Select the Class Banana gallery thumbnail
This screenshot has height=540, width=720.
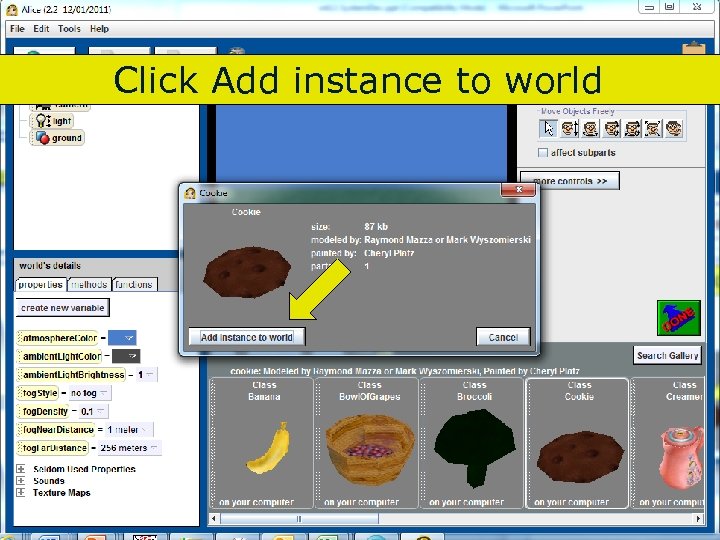tap(262, 444)
